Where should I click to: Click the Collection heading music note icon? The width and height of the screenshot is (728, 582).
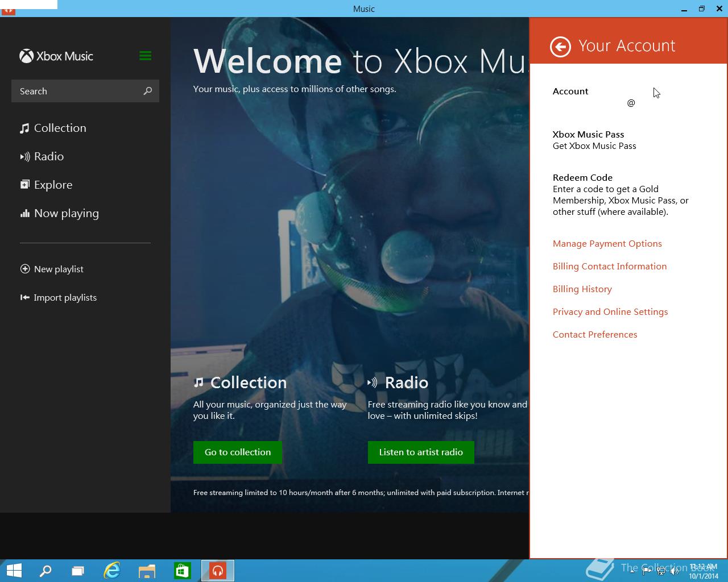pyautogui.click(x=198, y=383)
